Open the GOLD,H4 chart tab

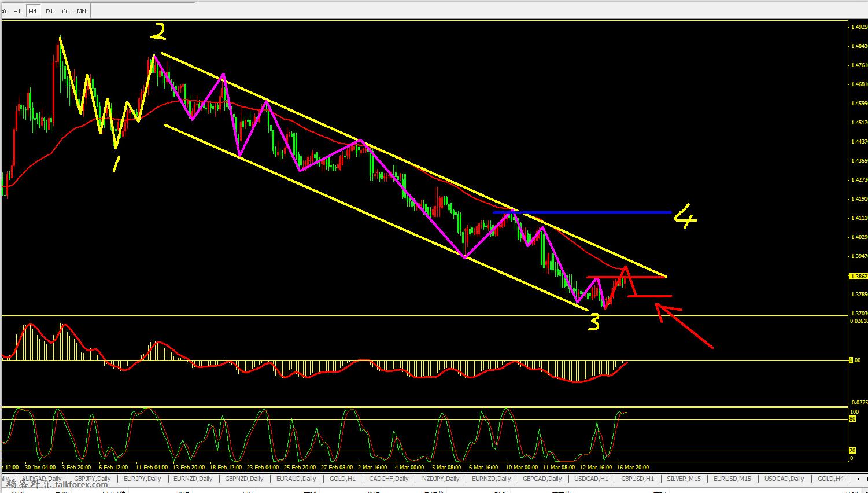coord(830,479)
